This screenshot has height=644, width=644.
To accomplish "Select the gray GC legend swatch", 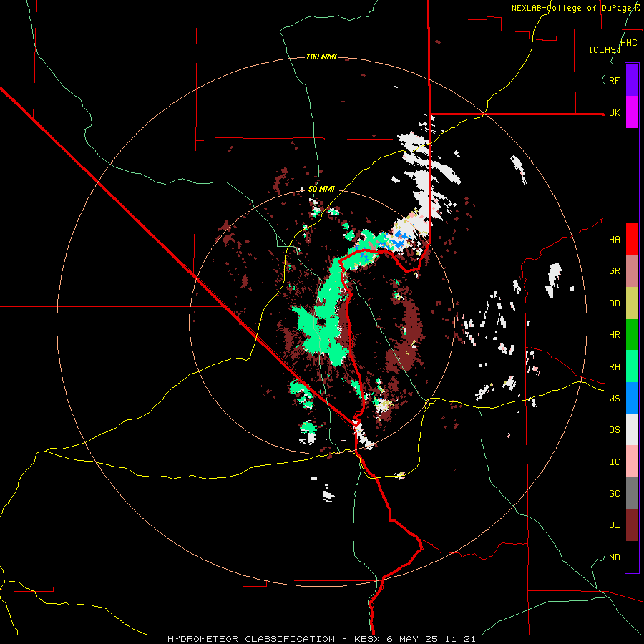I will click(632, 493).
